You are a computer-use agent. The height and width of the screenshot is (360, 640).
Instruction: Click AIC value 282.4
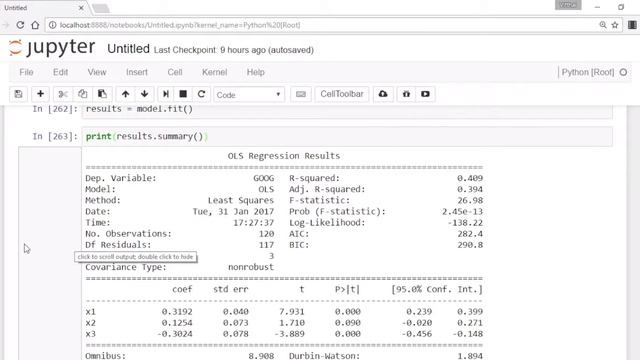click(x=470, y=234)
